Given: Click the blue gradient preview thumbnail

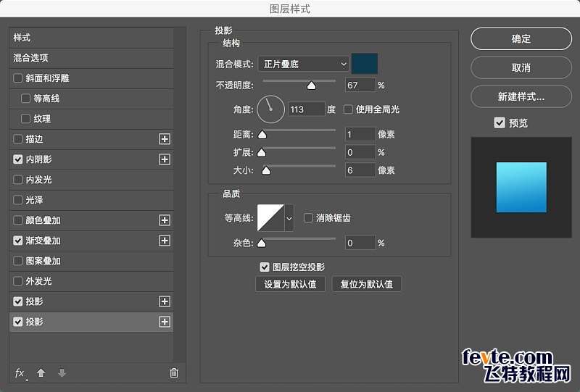Looking at the screenshot, I should (521, 187).
